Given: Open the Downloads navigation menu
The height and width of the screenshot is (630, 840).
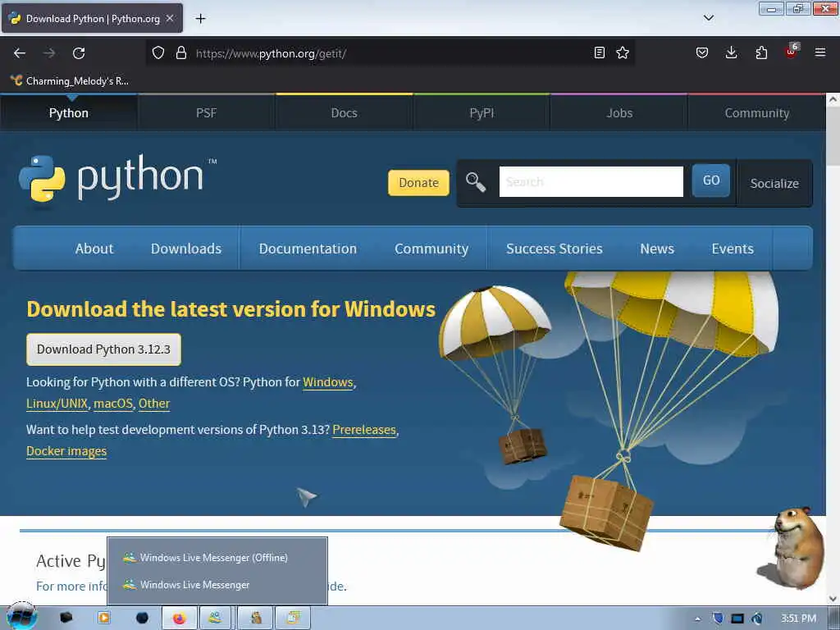Looking at the screenshot, I should coord(186,249).
